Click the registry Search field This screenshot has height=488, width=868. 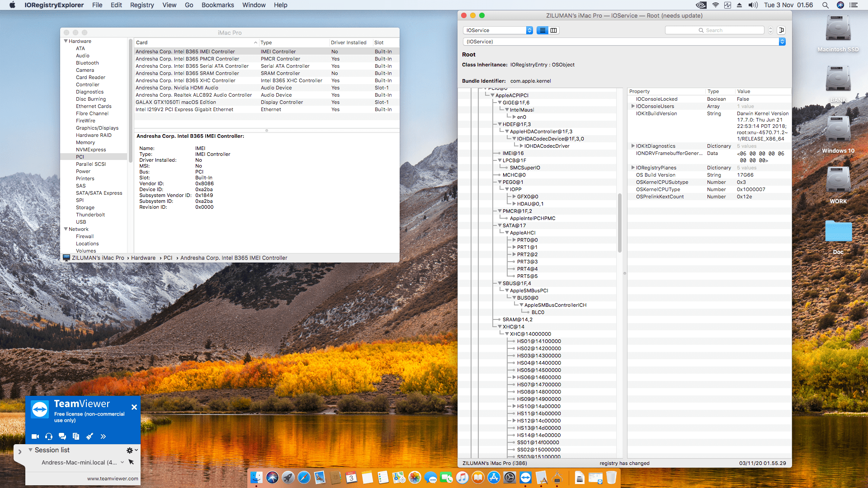pos(714,30)
